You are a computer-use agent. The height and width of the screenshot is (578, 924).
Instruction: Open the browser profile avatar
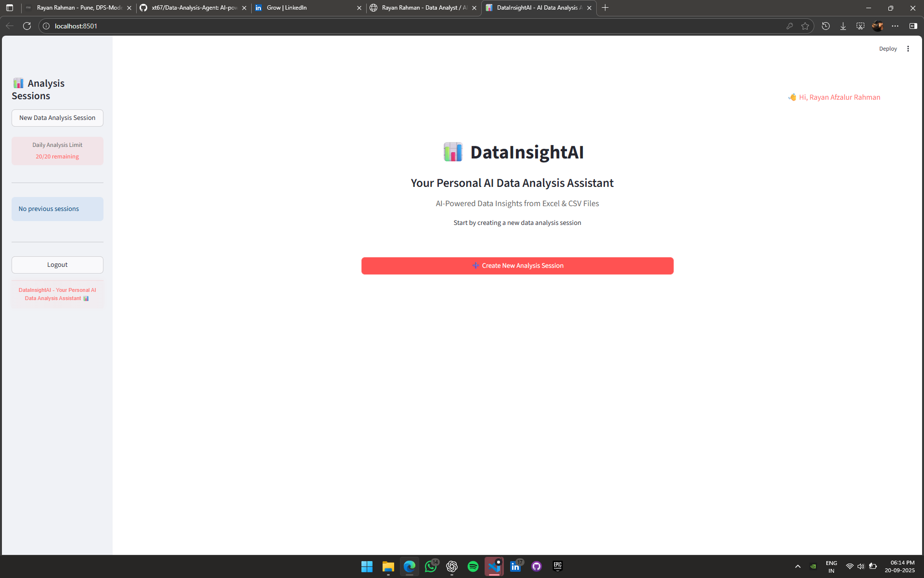[x=877, y=26]
